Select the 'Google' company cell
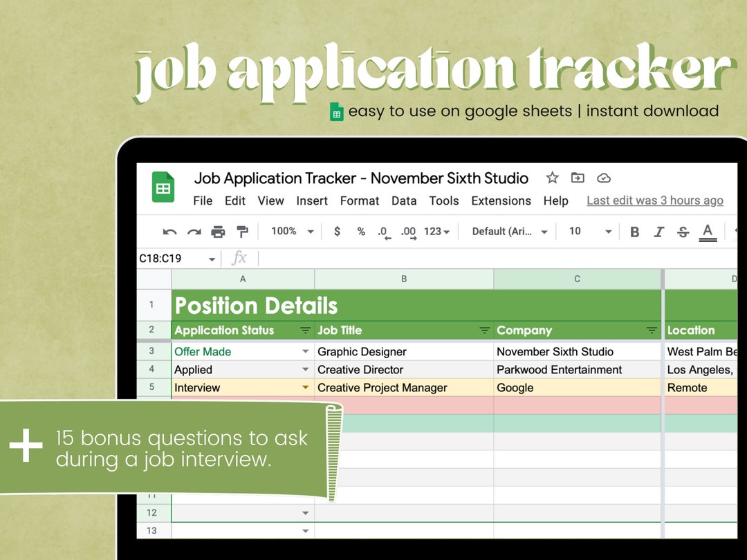The image size is (747, 560). click(x=578, y=388)
